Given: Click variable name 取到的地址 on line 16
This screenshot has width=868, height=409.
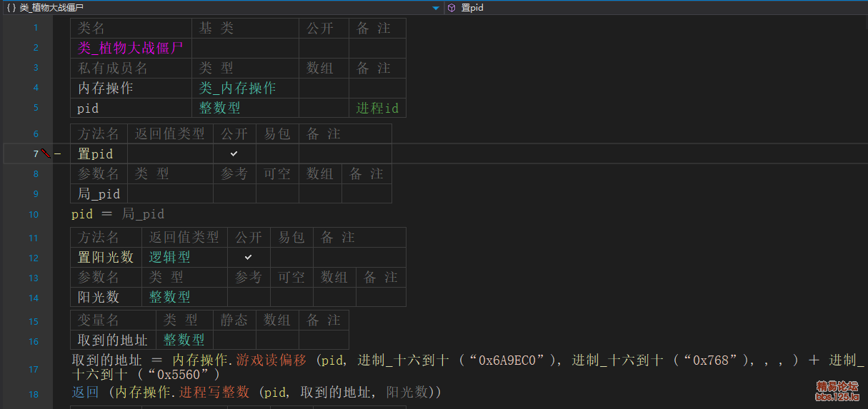Looking at the screenshot, I should pos(112,340).
